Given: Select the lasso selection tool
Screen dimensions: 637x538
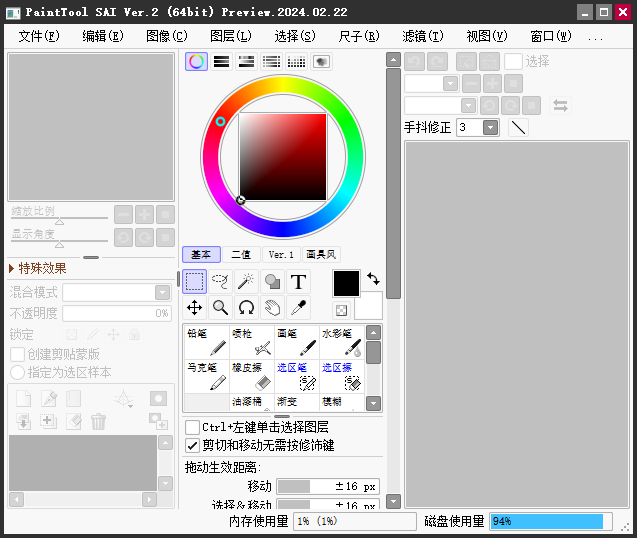Looking at the screenshot, I should pyautogui.click(x=220, y=281).
